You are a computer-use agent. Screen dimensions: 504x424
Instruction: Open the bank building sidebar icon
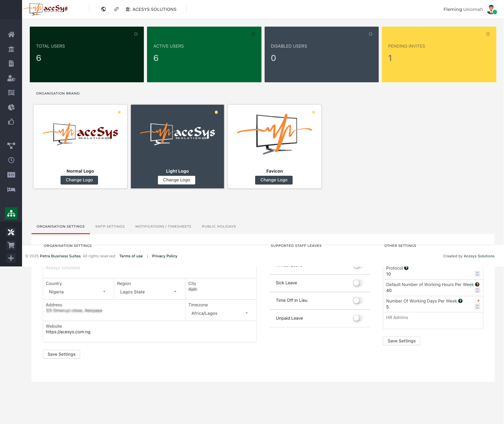pos(11,49)
